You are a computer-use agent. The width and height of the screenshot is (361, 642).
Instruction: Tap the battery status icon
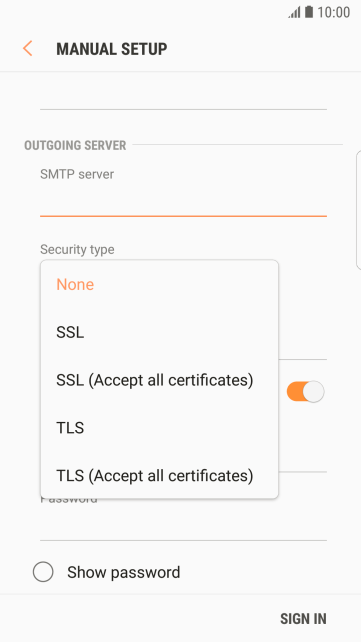tap(309, 12)
